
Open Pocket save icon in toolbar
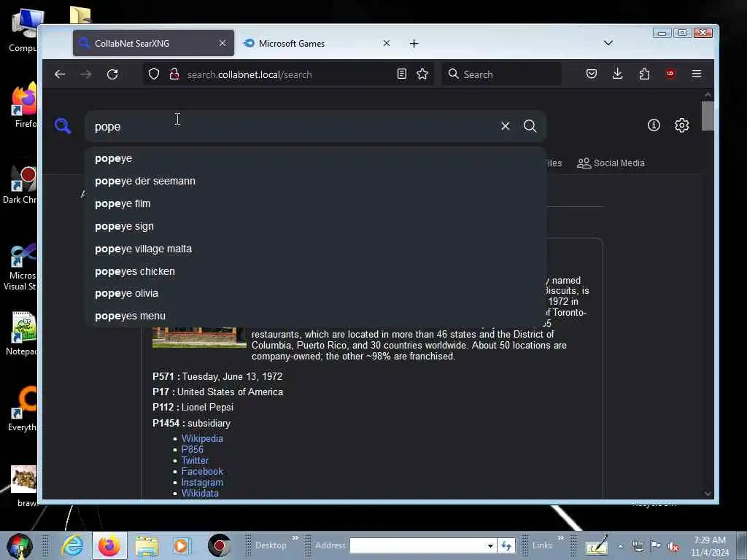(591, 74)
